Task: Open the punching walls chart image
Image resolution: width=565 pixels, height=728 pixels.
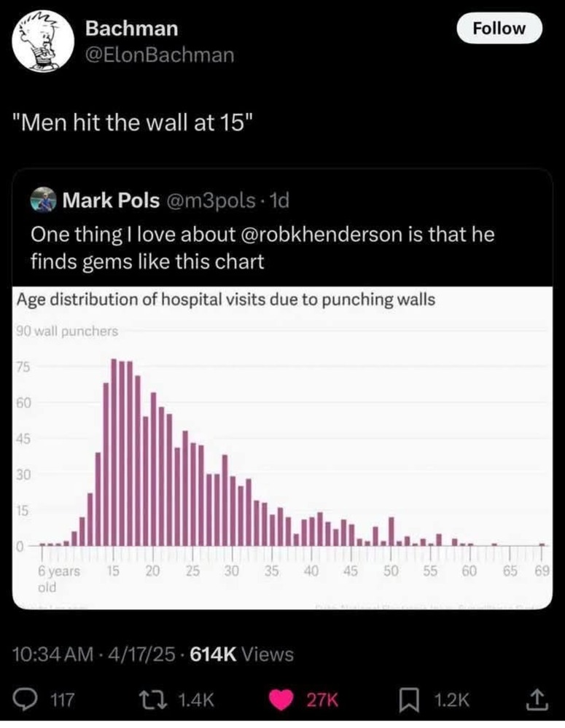Action: tap(282, 447)
